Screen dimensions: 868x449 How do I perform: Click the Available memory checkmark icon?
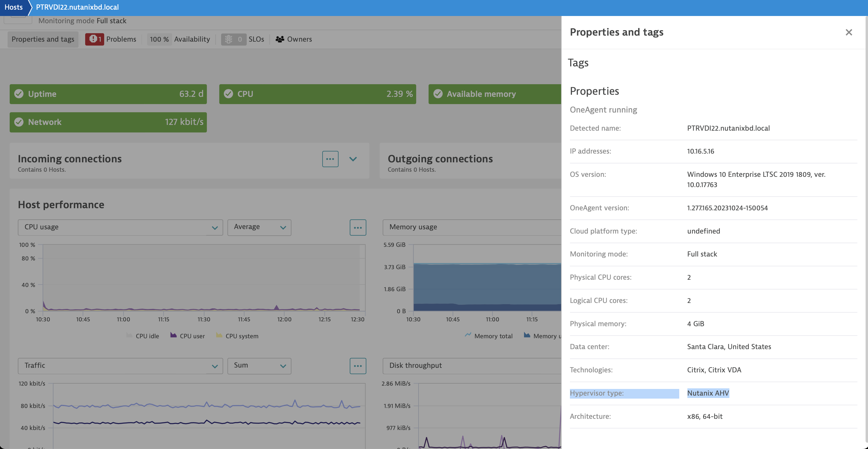[438, 94]
